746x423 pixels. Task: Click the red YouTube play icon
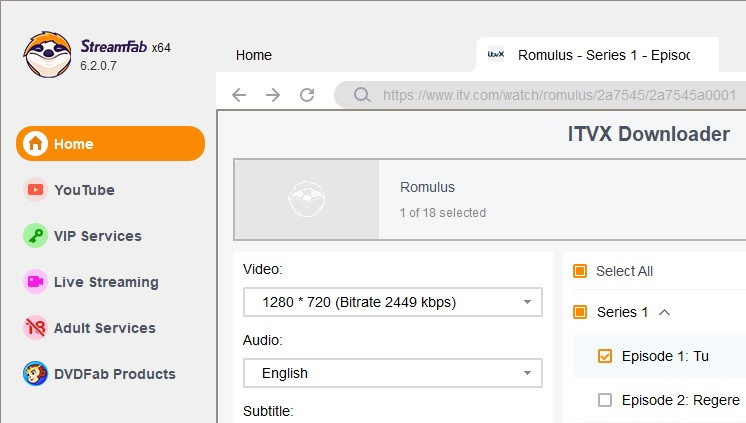click(x=35, y=190)
